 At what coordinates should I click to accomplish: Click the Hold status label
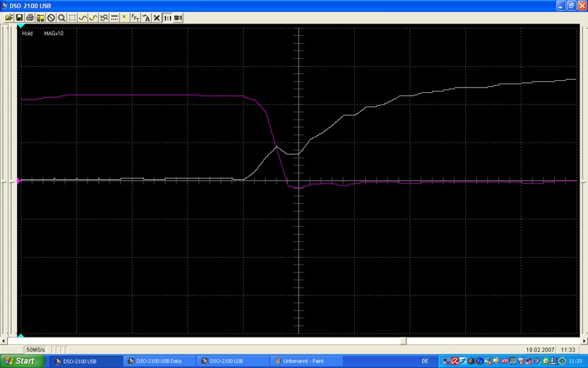click(27, 33)
